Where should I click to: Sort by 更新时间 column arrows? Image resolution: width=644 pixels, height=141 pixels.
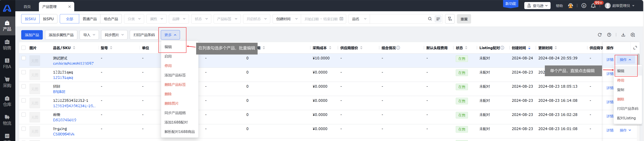click(556, 48)
